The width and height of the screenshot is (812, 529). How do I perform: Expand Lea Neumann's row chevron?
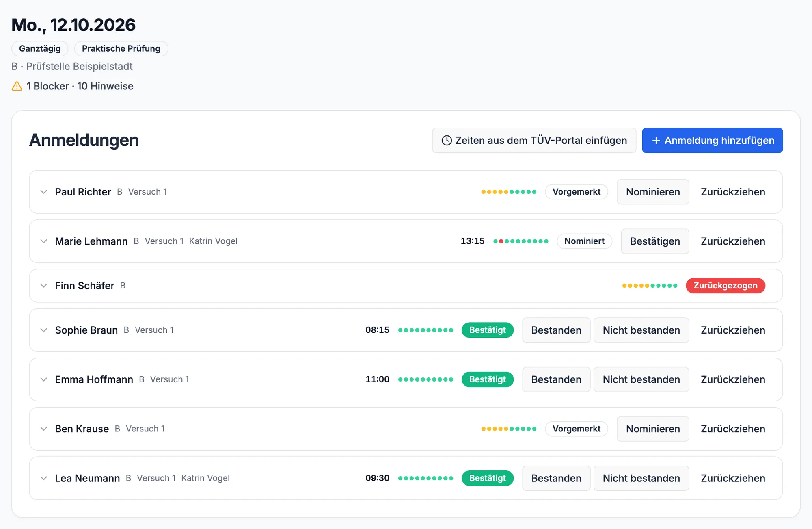pyautogui.click(x=44, y=478)
